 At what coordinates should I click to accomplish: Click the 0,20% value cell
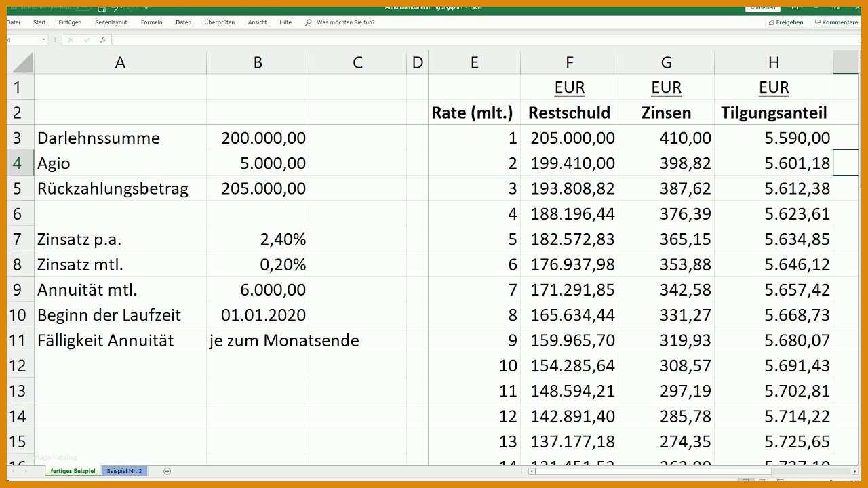pos(258,264)
